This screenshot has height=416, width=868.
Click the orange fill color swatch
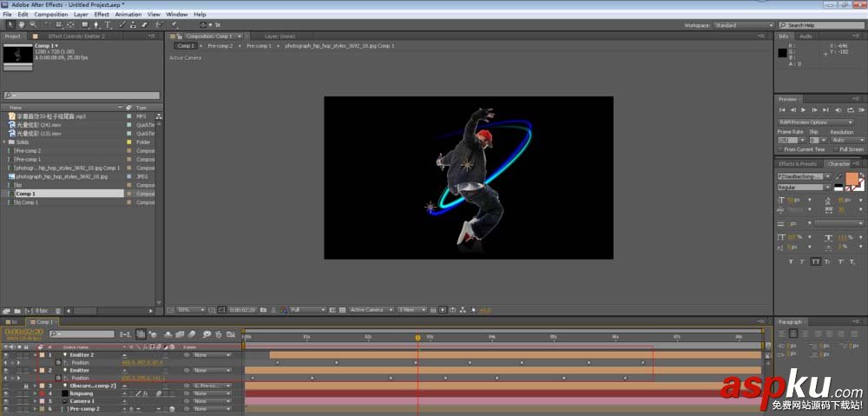click(852, 179)
